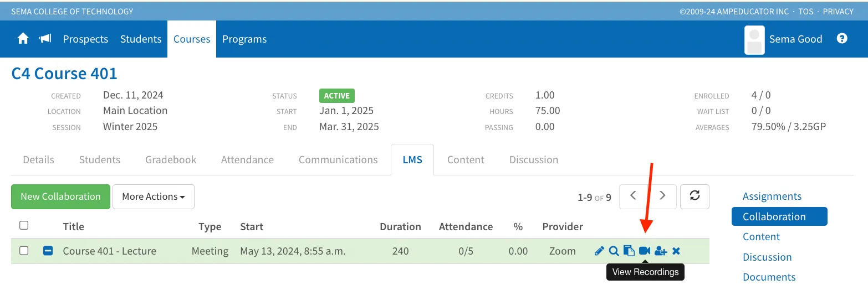
Task: Click the add participant icon in row
Action: pos(660,251)
